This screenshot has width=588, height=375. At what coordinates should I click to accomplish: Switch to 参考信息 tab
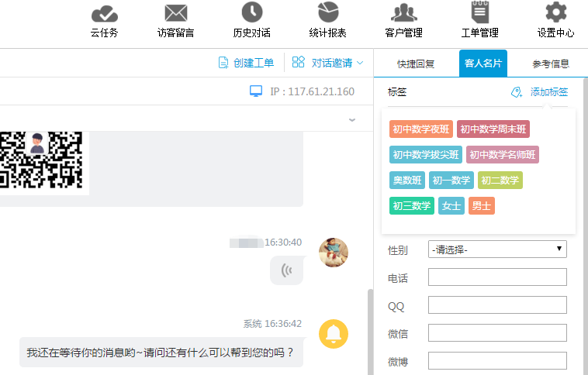(550, 64)
